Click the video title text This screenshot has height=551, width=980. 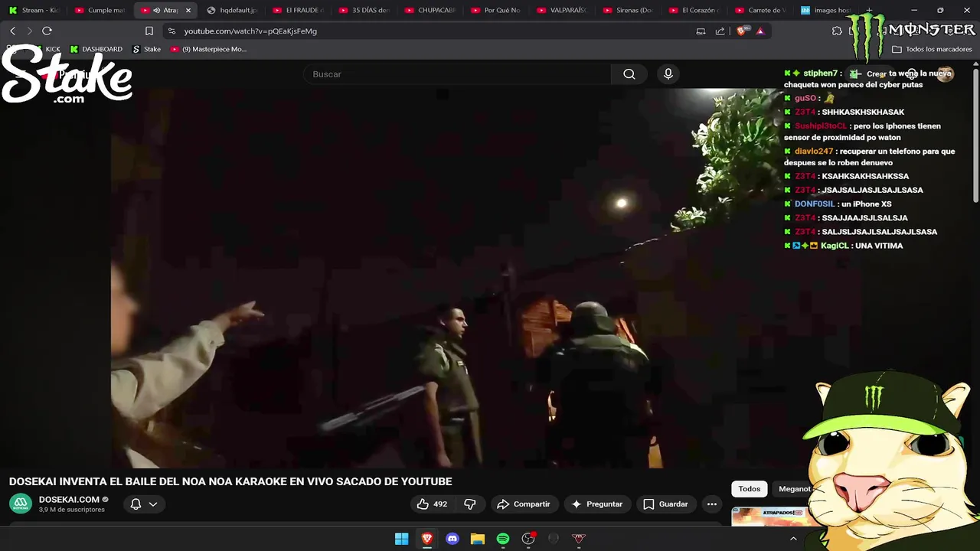click(230, 481)
